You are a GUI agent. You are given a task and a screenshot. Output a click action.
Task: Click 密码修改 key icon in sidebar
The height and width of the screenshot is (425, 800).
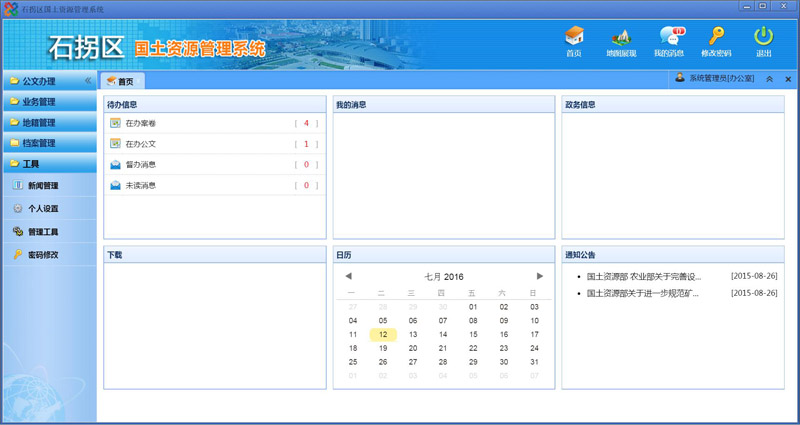click(18, 255)
